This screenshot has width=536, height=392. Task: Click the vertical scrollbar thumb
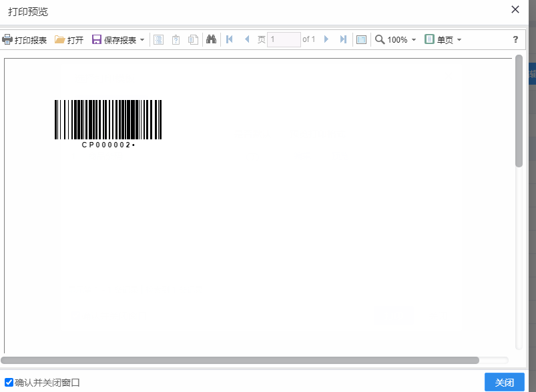(x=519, y=111)
